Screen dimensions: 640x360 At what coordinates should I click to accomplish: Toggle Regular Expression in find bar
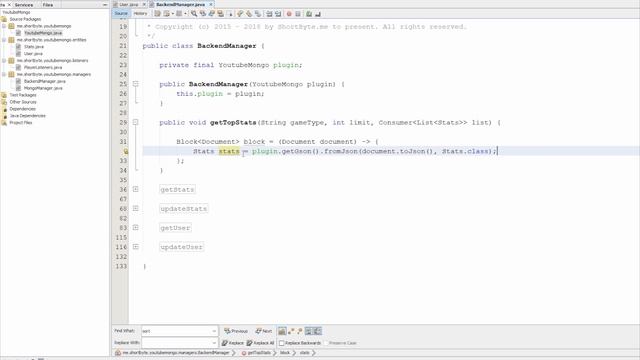(300, 331)
